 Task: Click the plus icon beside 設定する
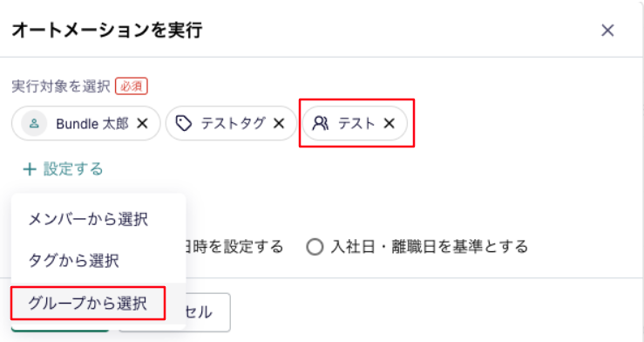tap(30, 169)
